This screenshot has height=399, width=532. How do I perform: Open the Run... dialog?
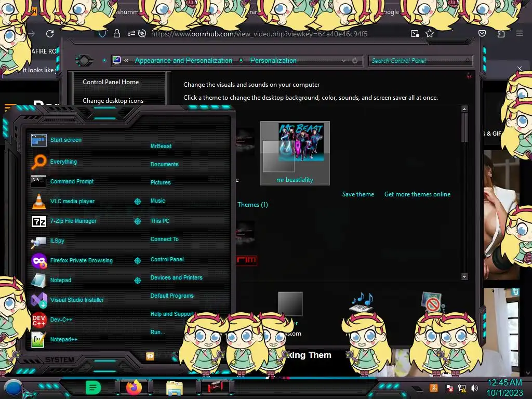click(x=157, y=332)
